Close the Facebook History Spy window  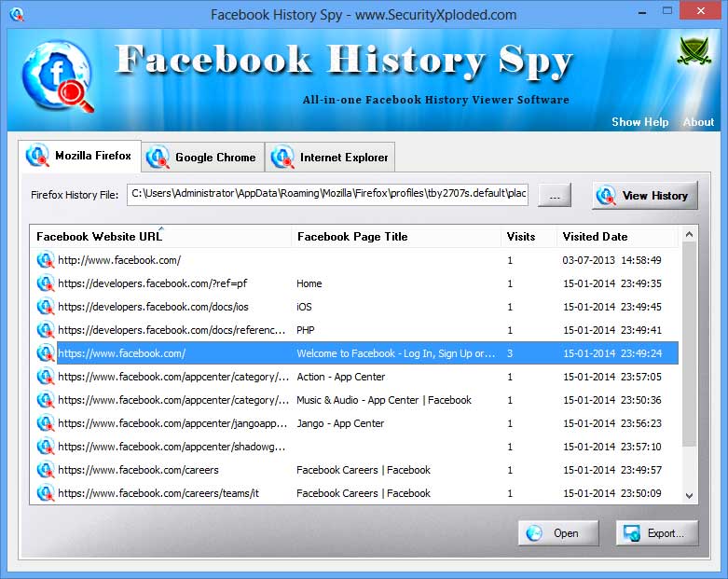coord(701,10)
